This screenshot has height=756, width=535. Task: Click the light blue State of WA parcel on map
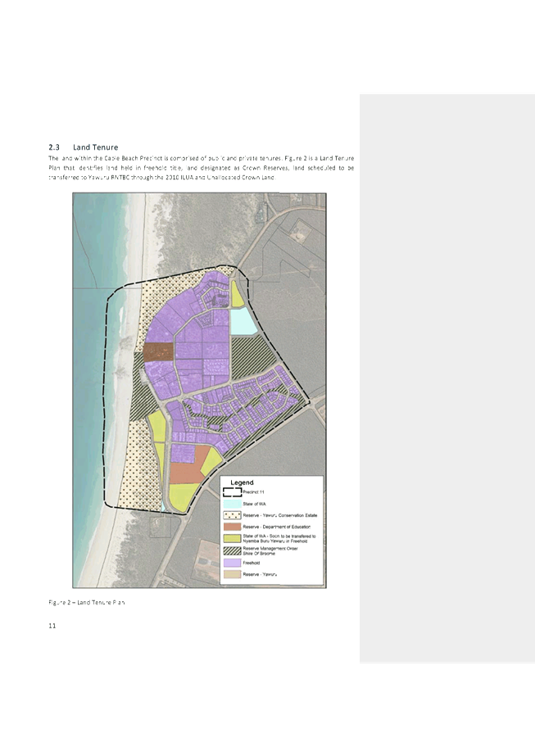(243, 322)
